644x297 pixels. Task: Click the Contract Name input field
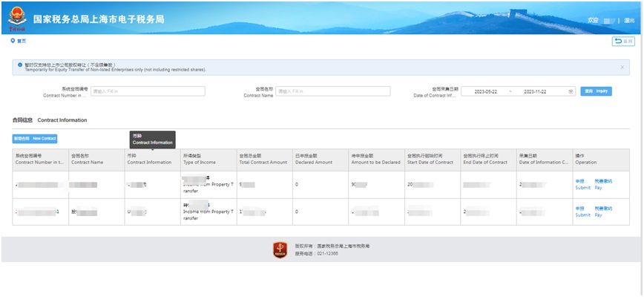pyautogui.click(x=332, y=91)
